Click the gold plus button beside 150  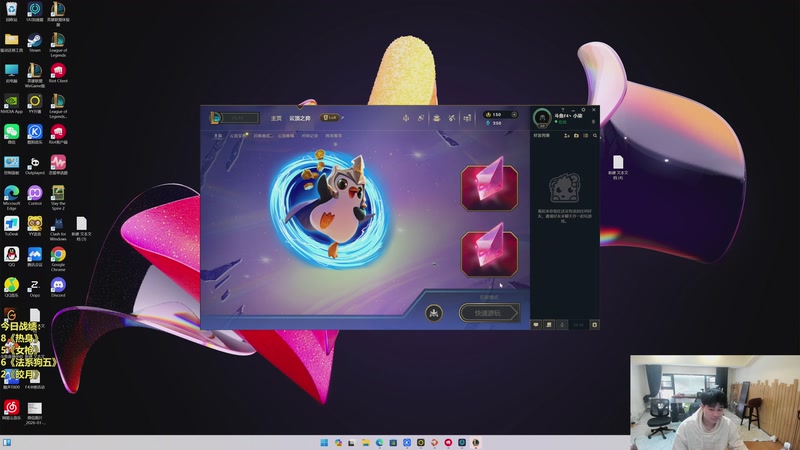514,115
